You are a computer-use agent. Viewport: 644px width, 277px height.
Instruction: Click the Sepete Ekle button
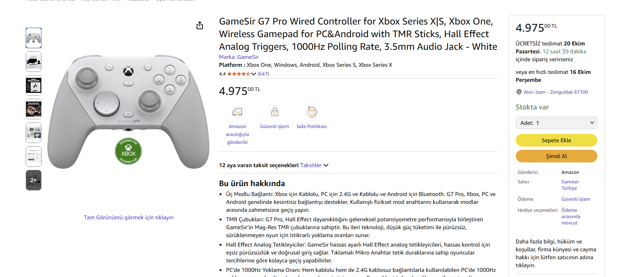click(556, 140)
